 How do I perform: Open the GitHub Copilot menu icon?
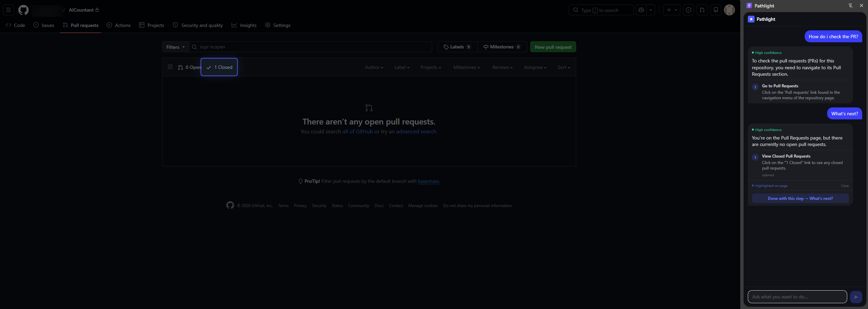641,10
